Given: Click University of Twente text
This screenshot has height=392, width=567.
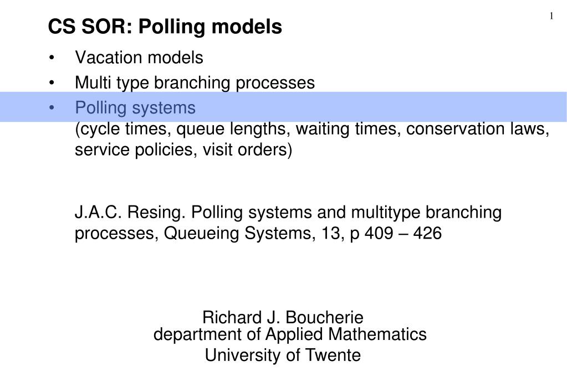Looking at the screenshot, I should pyautogui.click(x=283, y=355).
